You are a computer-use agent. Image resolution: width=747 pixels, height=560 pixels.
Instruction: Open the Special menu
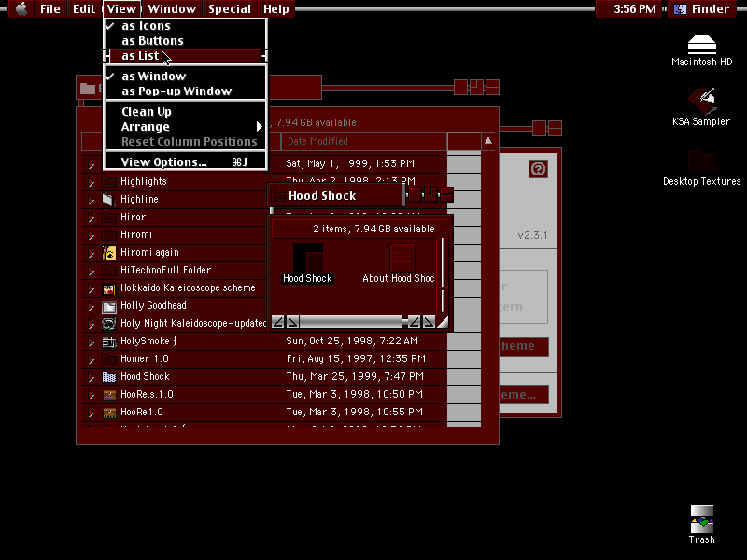pos(230,8)
